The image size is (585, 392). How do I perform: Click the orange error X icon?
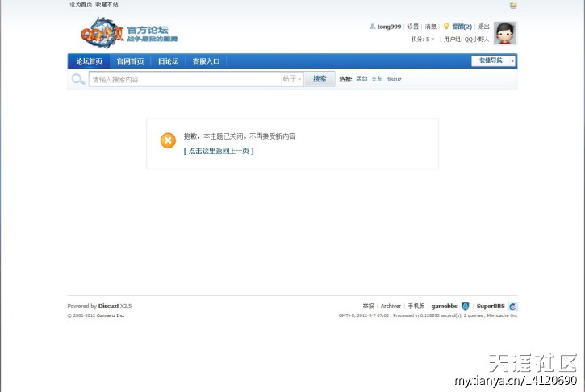pos(168,140)
